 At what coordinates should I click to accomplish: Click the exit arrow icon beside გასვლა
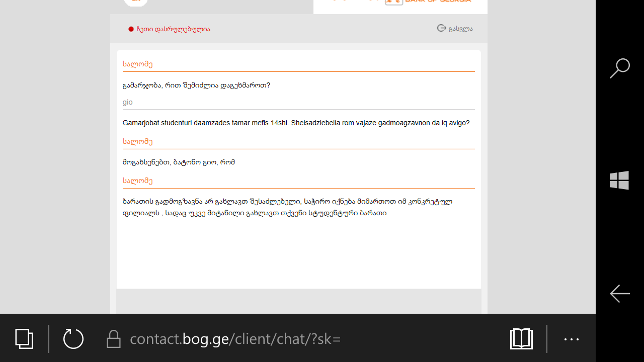coord(442,28)
